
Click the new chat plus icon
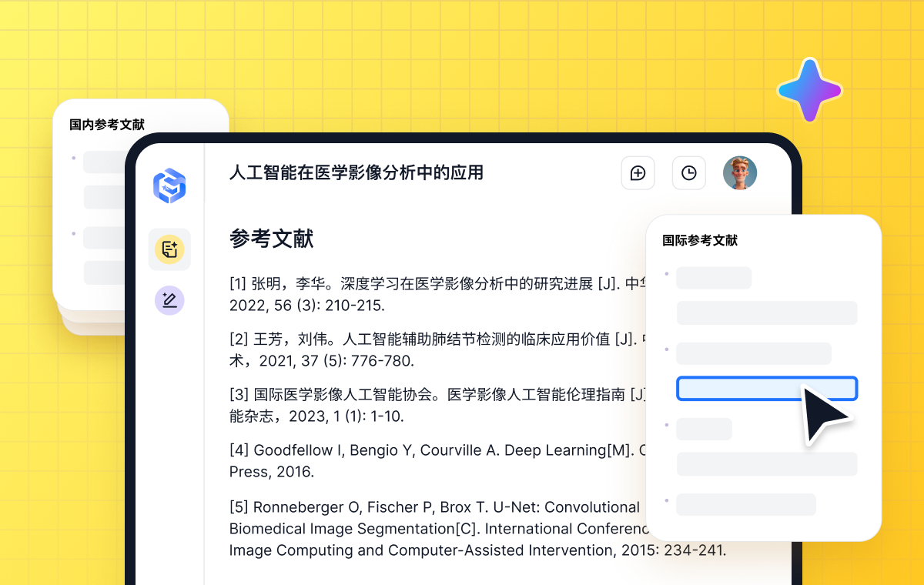point(638,173)
